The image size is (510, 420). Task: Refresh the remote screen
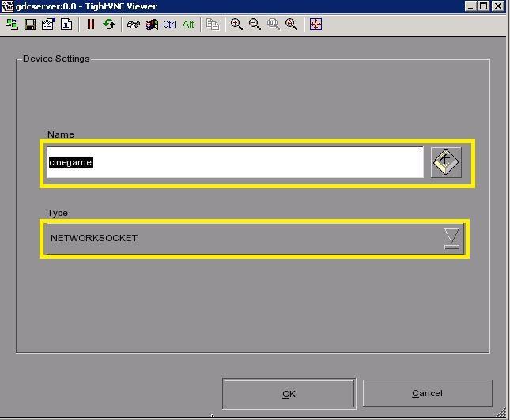pos(109,25)
